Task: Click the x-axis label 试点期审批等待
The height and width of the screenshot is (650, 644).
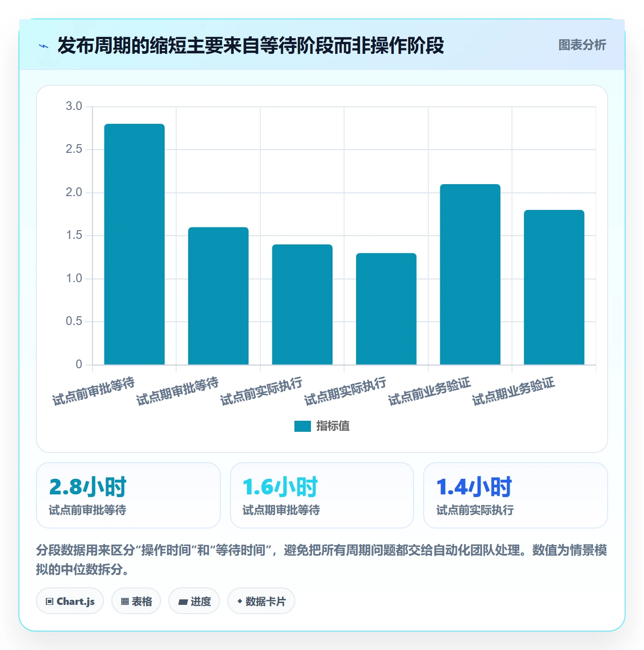Action: [x=178, y=391]
